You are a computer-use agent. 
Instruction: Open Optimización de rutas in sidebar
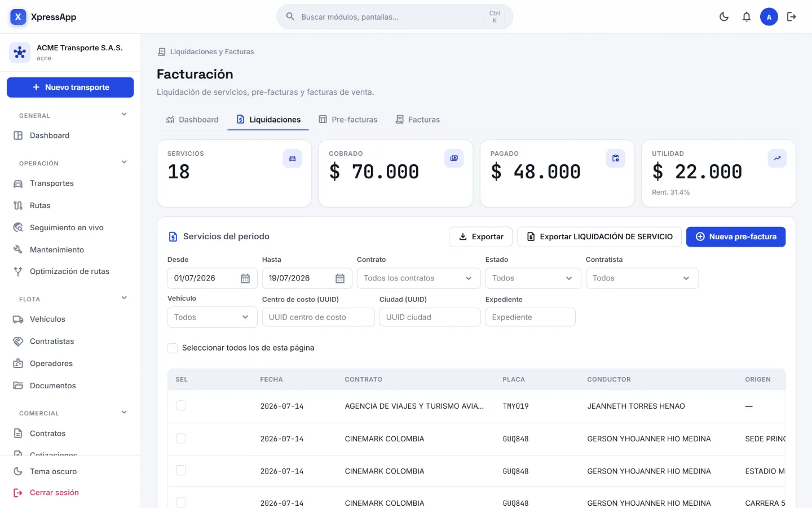[70, 271]
